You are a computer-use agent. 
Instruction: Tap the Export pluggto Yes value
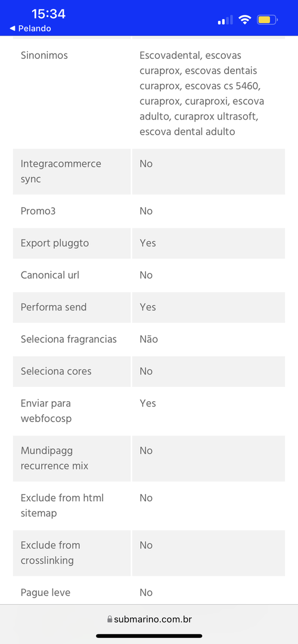click(x=148, y=243)
